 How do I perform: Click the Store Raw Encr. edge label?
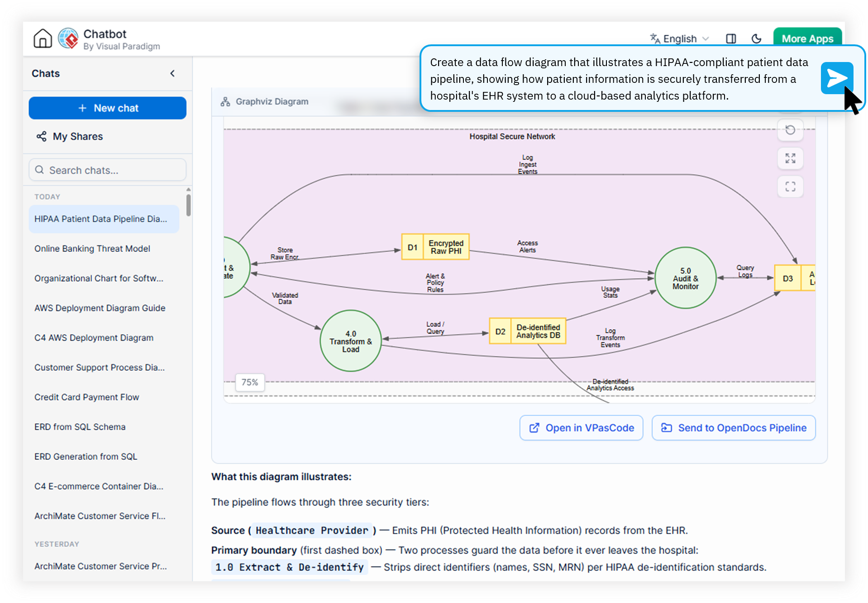click(x=285, y=254)
